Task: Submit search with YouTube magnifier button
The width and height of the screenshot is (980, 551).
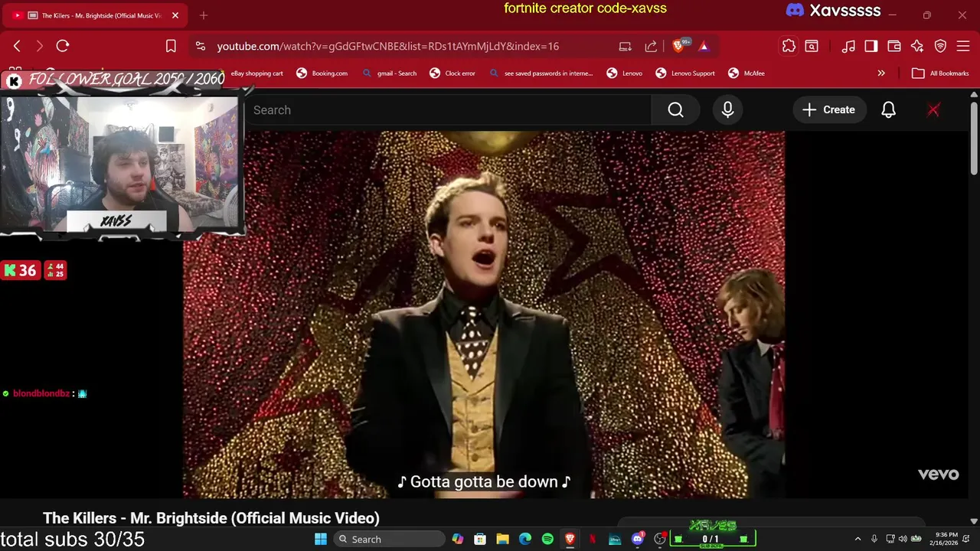Action: (675, 109)
